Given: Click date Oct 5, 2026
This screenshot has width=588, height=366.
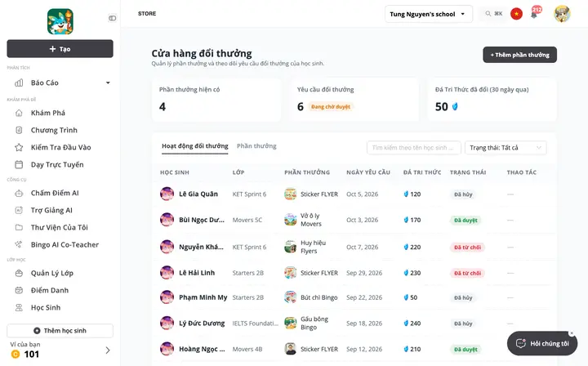Looking at the screenshot, I should (x=362, y=194).
